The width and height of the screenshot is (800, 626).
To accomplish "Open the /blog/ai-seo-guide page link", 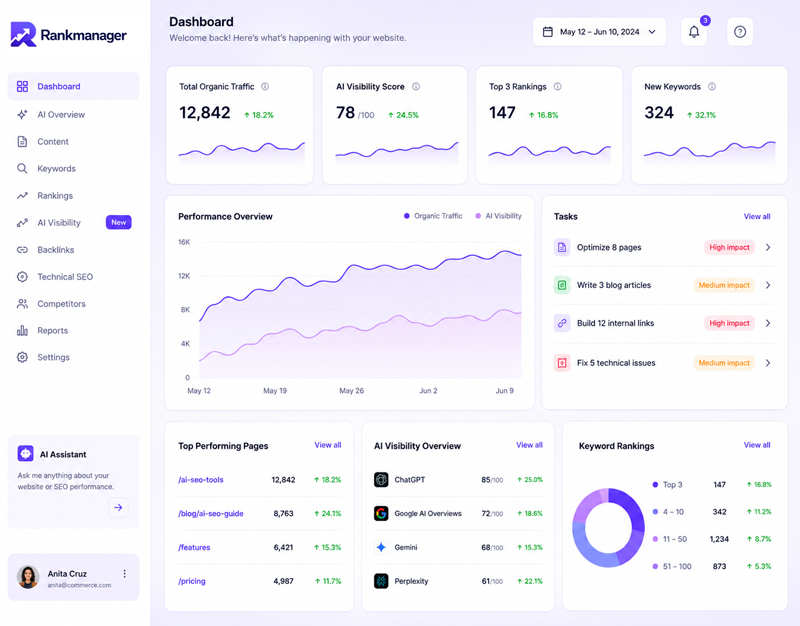I will [211, 513].
